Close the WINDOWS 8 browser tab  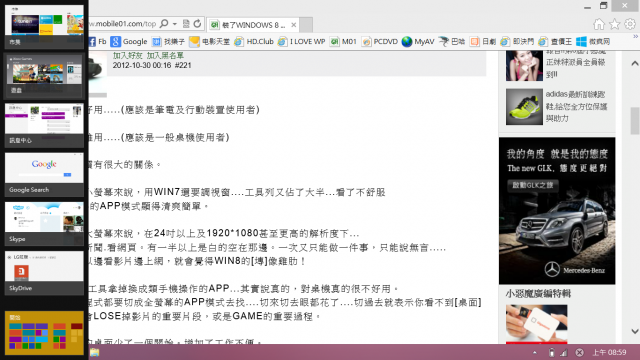293,25
